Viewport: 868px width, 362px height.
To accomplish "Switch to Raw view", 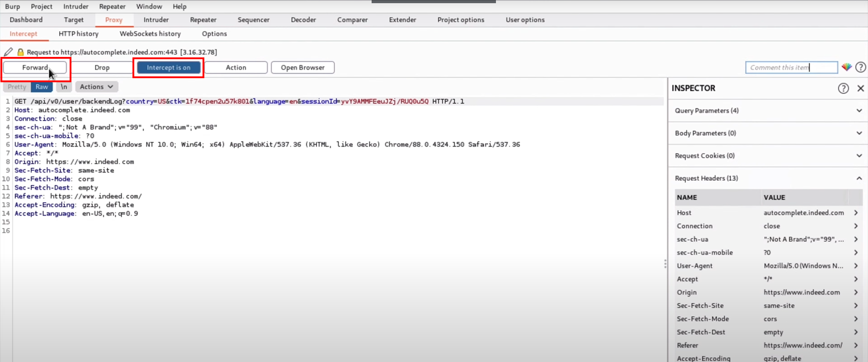I will pos(42,87).
